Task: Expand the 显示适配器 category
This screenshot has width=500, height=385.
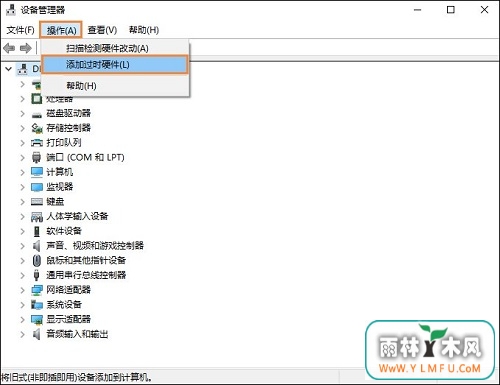Action: pyautogui.click(x=22, y=319)
